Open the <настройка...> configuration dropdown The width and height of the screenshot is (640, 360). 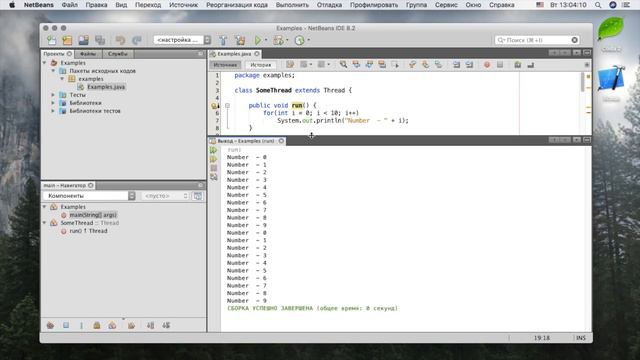tap(182, 40)
